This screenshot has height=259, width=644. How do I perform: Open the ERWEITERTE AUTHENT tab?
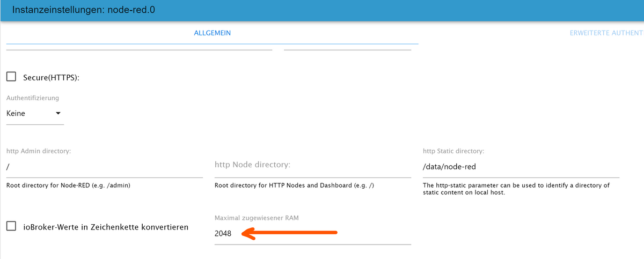click(x=606, y=33)
